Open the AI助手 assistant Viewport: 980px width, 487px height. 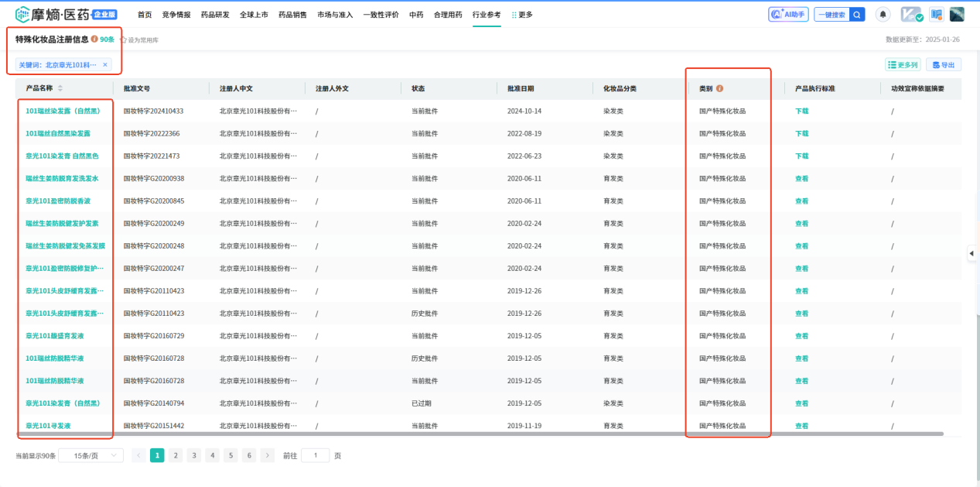(x=787, y=14)
